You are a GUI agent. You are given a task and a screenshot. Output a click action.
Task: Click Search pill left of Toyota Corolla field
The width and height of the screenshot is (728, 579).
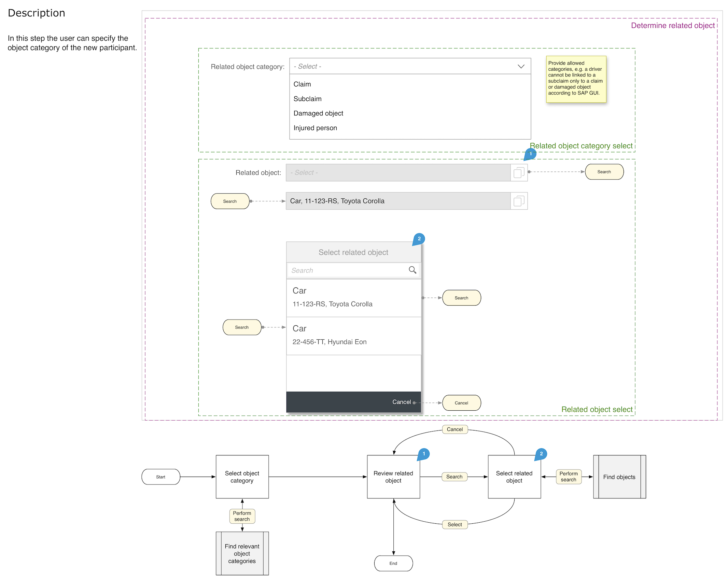click(x=230, y=201)
